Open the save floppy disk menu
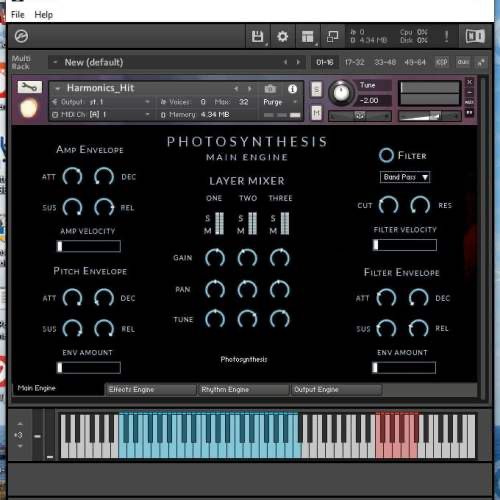 [257, 36]
